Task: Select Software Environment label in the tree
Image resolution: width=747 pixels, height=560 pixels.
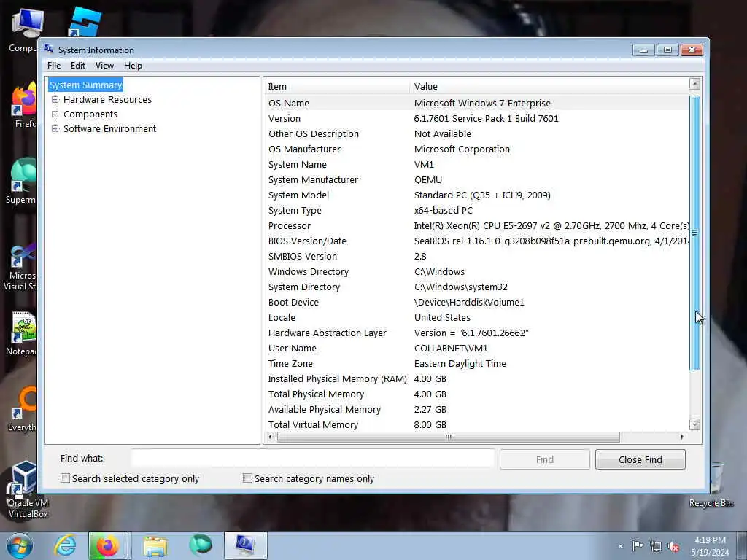Action: coord(109,128)
